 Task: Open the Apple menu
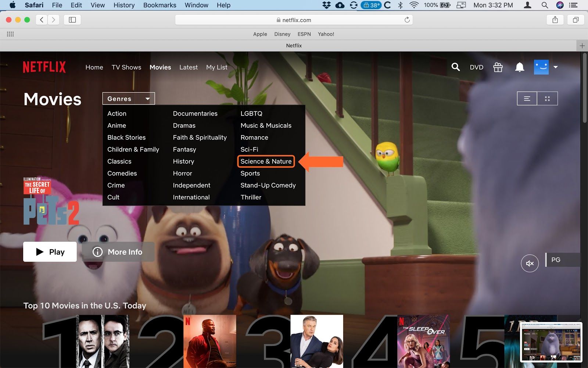pos(12,5)
